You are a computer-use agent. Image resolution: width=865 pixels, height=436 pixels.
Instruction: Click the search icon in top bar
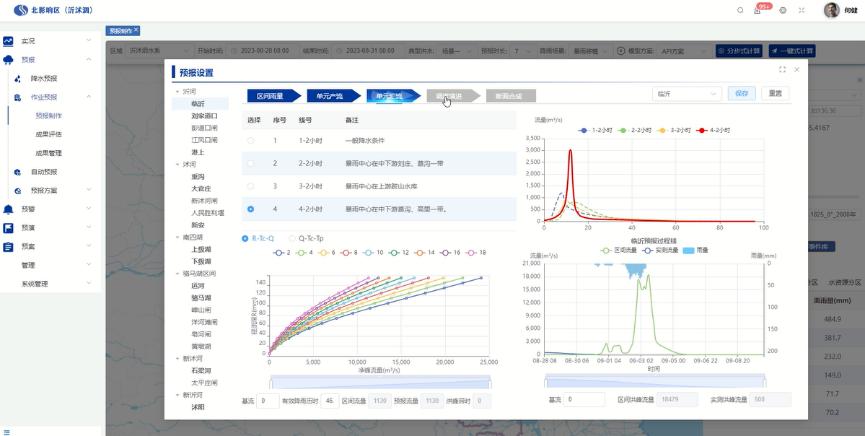[x=741, y=10]
